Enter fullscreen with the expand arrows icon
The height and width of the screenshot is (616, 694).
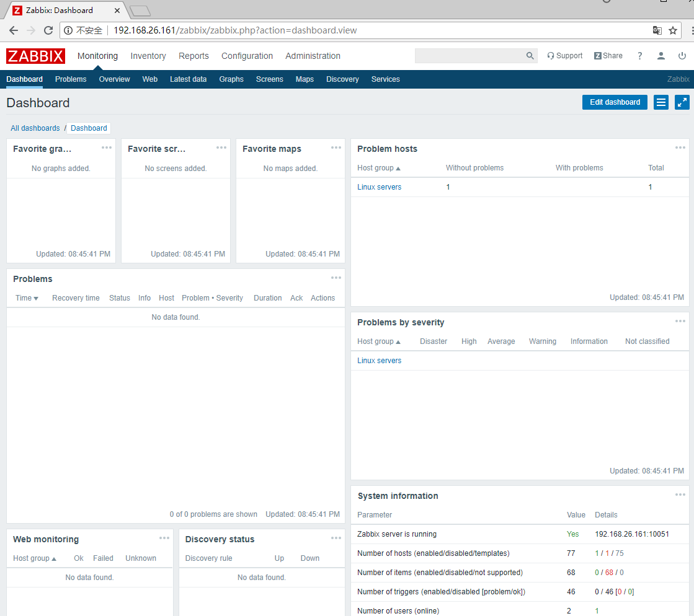[682, 102]
